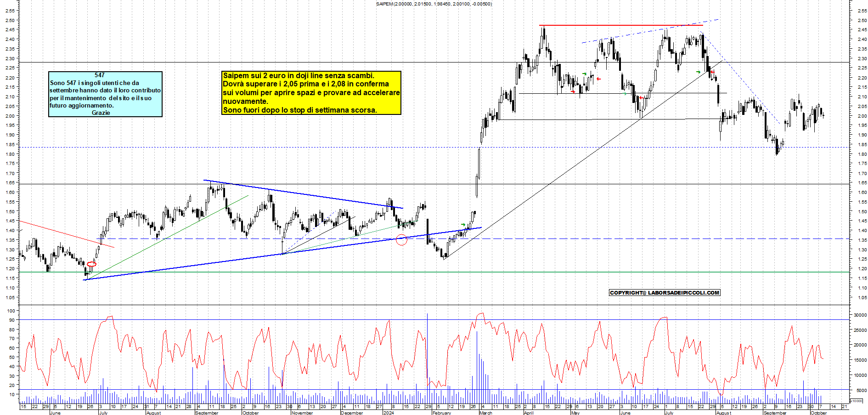
Task: Click the small red oval near June low
Action: point(92,264)
